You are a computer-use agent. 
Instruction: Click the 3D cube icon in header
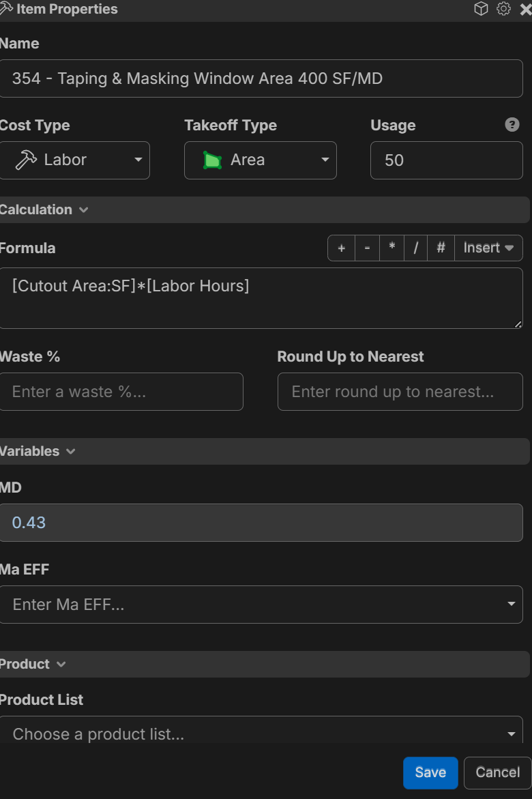(482, 9)
